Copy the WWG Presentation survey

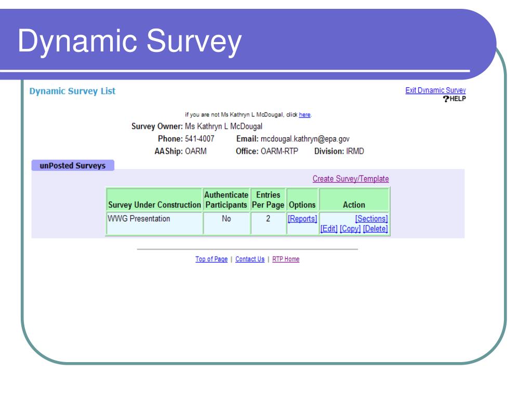point(350,229)
